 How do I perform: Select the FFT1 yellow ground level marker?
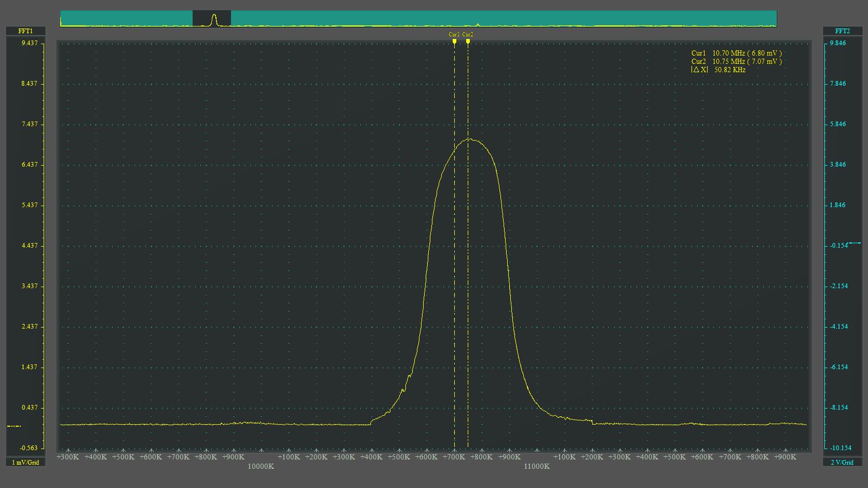pyautogui.click(x=14, y=426)
